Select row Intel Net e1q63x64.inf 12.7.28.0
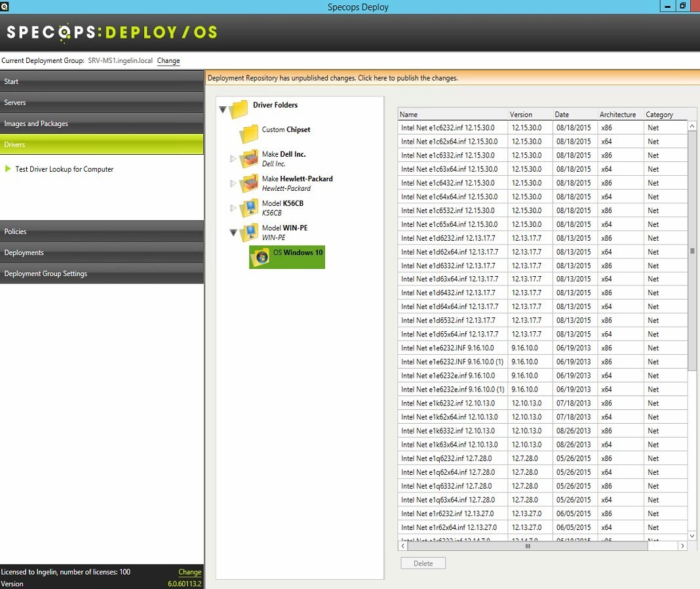 (x=542, y=500)
